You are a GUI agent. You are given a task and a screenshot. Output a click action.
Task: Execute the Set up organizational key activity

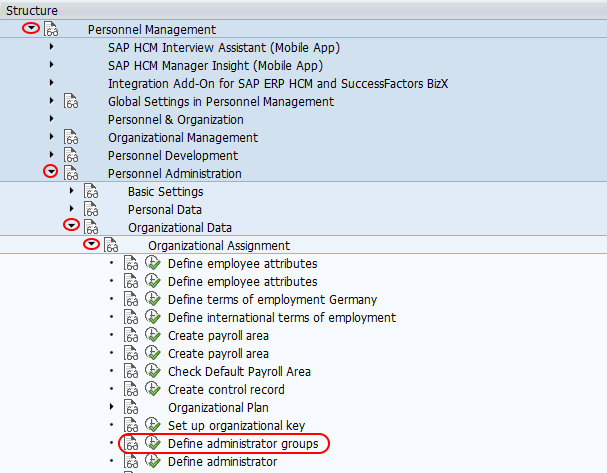point(153,425)
